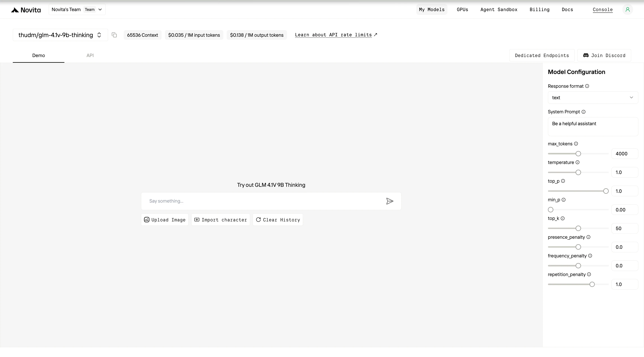This screenshot has height=357, width=644.
Task: Click the Model Configuration heading
Action: pos(576,72)
